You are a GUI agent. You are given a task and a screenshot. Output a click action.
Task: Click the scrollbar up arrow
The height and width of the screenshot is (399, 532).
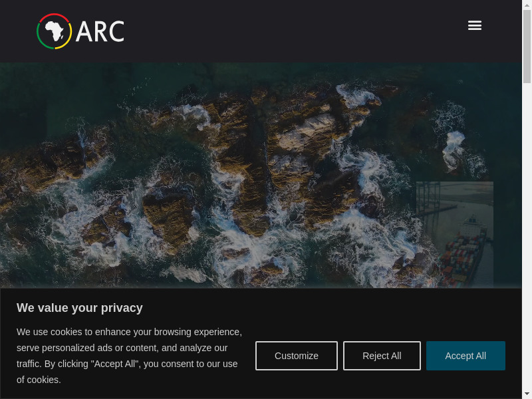pyautogui.click(x=527, y=5)
